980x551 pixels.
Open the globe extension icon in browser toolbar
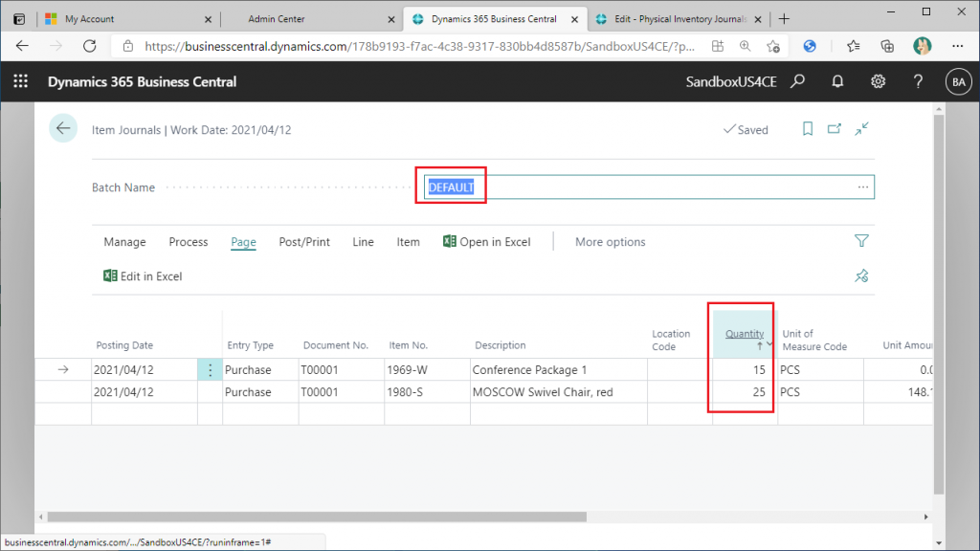[x=810, y=46]
